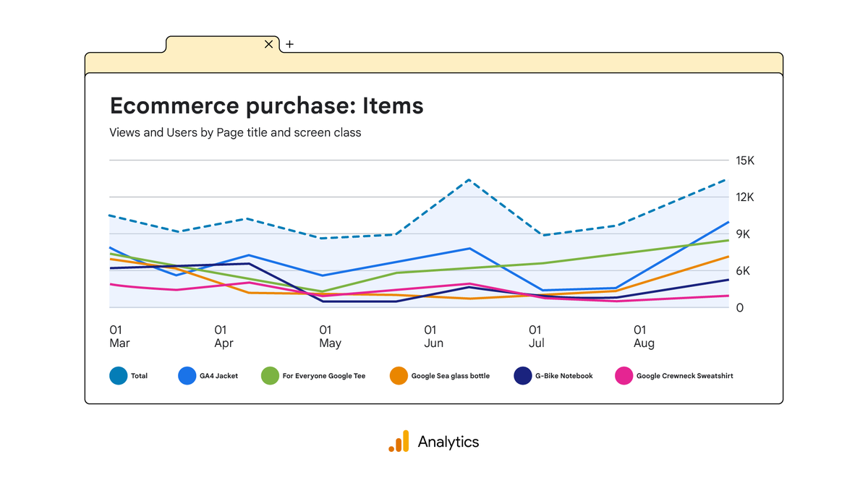Click the Google Crewneck Sweatshirt legend circle
The height and width of the screenshot is (488, 868).
coord(624,376)
